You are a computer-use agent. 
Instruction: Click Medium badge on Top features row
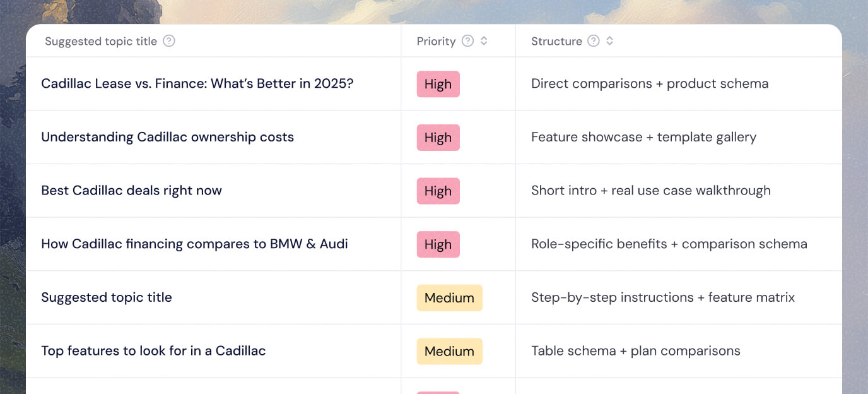click(x=449, y=351)
